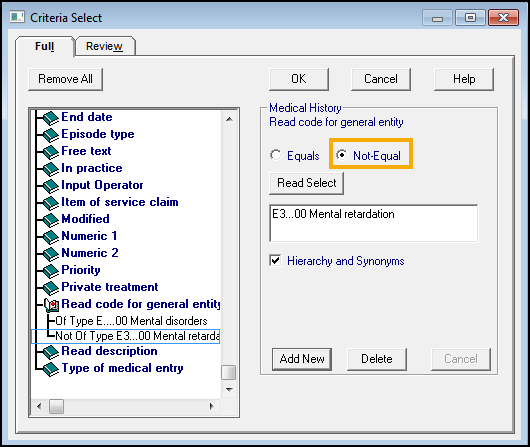The width and height of the screenshot is (530, 447).
Task: Click the criteria list scroll-up arrow
Action: (229, 119)
